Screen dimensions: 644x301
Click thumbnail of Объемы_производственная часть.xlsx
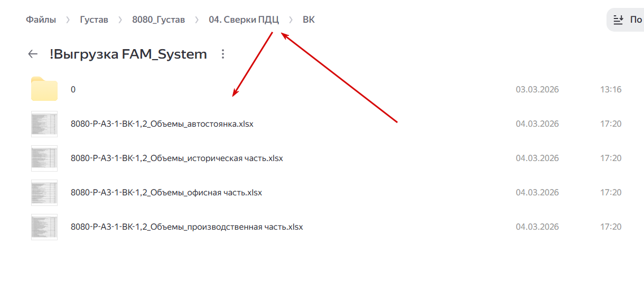[x=44, y=227]
